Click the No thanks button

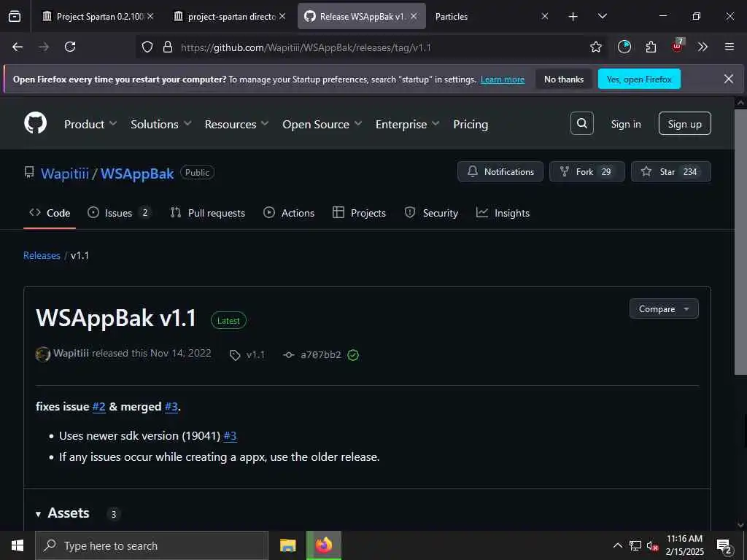pyautogui.click(x=564, y=79)
